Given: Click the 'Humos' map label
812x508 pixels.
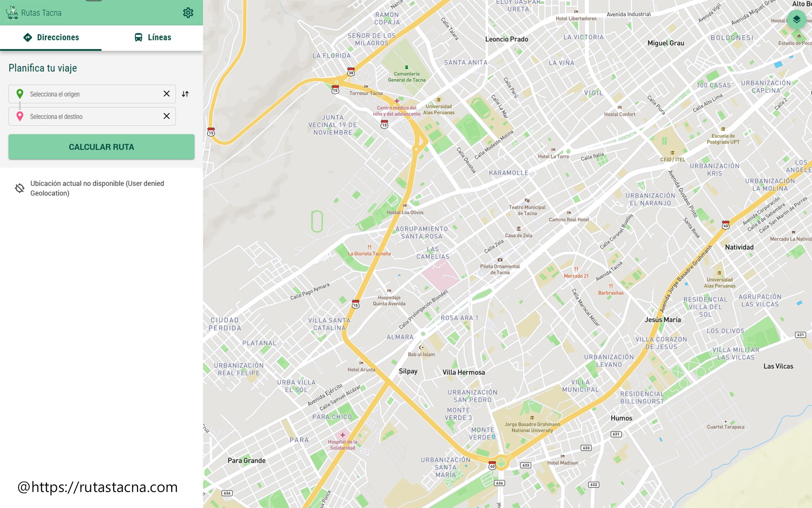Looking at the screenshot, I should point(621,418).
